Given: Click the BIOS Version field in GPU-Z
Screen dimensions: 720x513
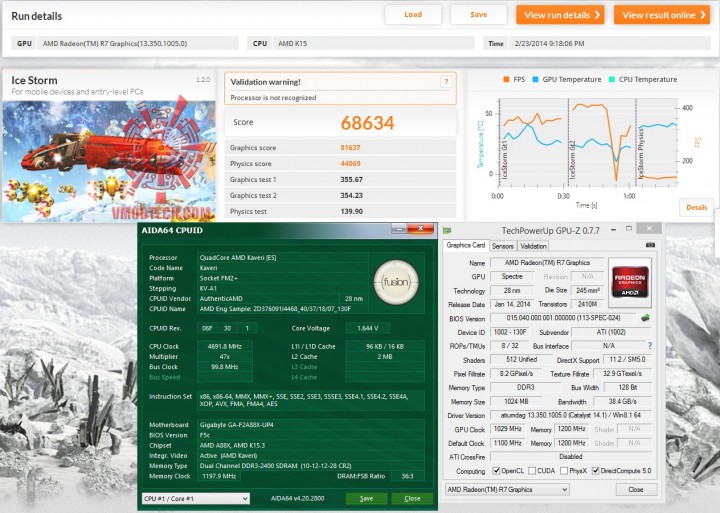Looking at the screenshot, I should click(563, 318).
